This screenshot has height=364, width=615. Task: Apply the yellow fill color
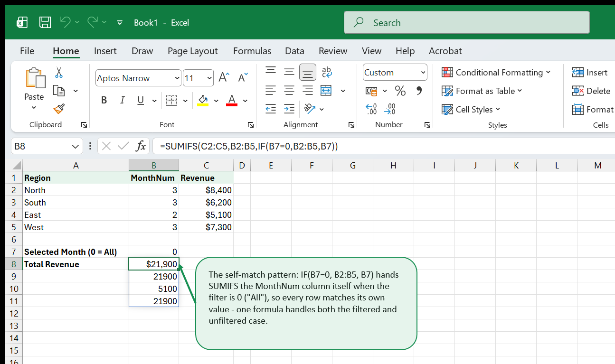pos(203,100)
